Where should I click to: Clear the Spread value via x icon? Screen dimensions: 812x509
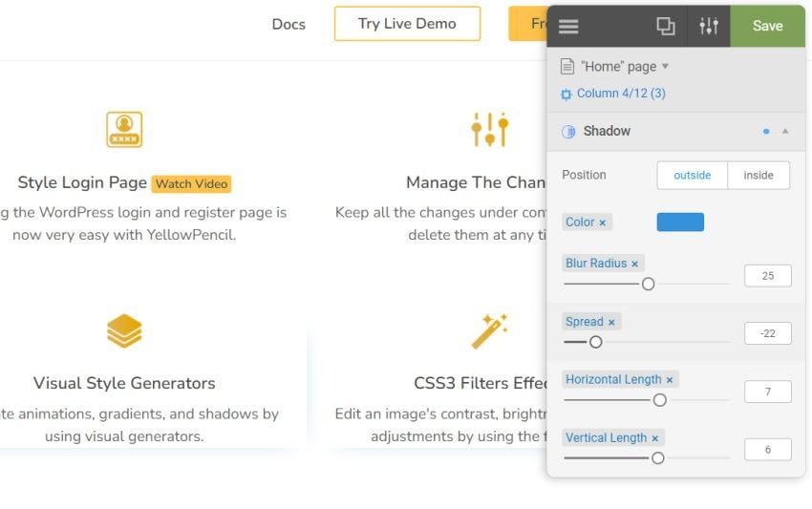[x=611, y=322]
